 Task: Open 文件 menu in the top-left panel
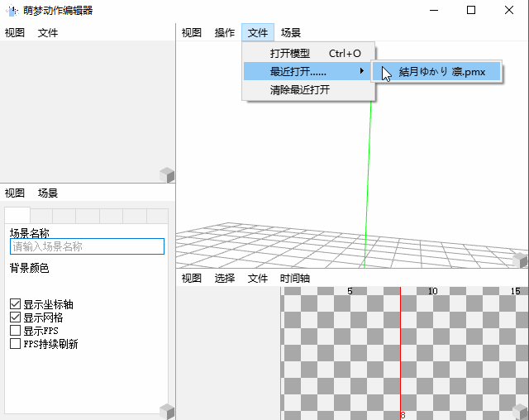pos(48,33)
